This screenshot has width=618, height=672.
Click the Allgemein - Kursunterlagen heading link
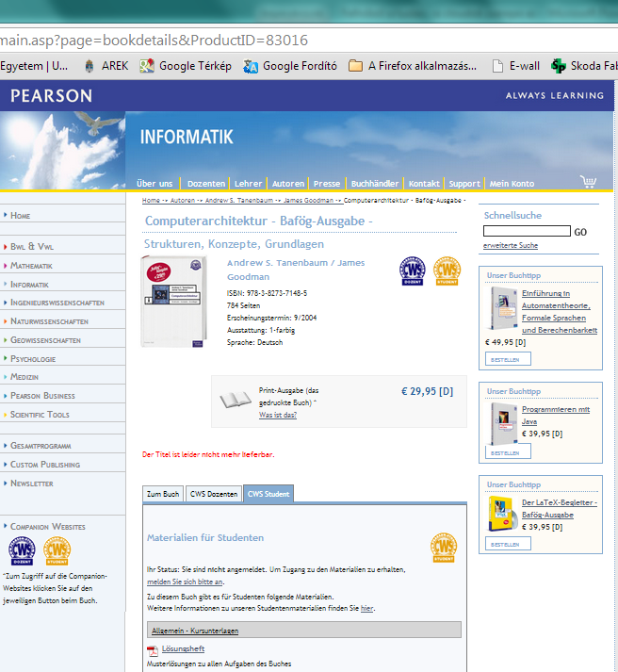pyautogui.click(x=195, y=631)
